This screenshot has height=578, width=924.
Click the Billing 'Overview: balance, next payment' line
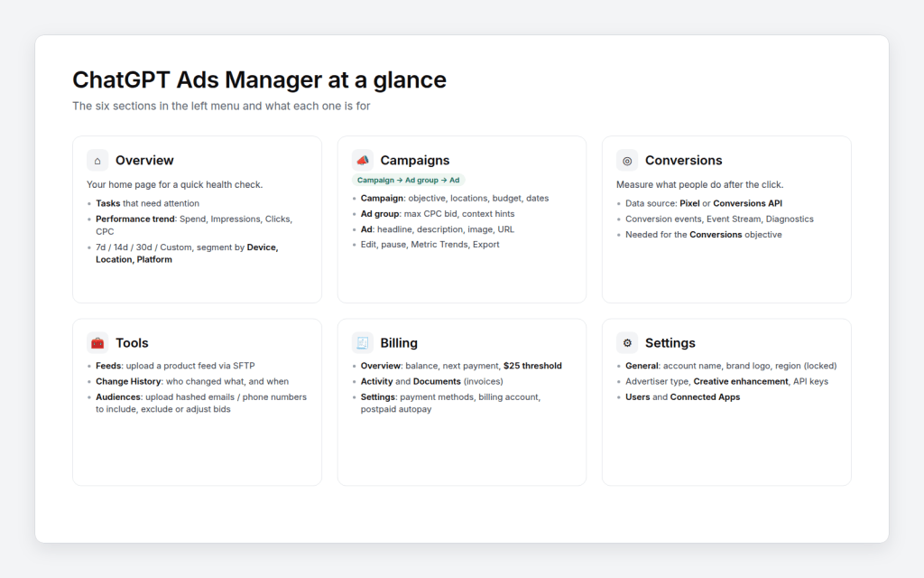[x=461, y=366]
